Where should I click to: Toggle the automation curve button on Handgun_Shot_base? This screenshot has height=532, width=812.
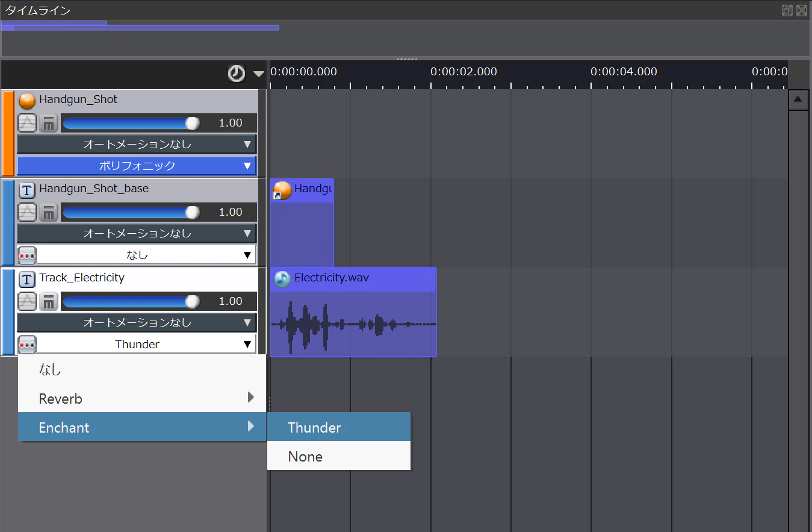pos(27,212)
